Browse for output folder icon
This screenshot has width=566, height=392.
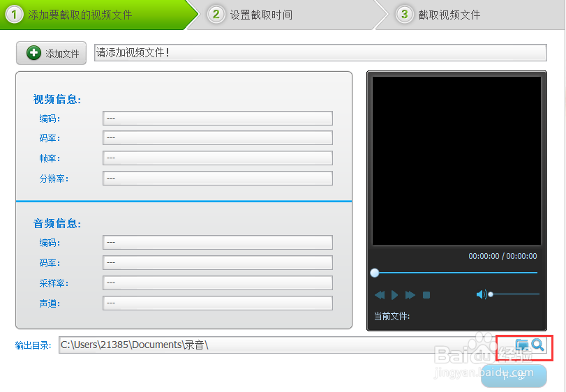pos(521,345)
